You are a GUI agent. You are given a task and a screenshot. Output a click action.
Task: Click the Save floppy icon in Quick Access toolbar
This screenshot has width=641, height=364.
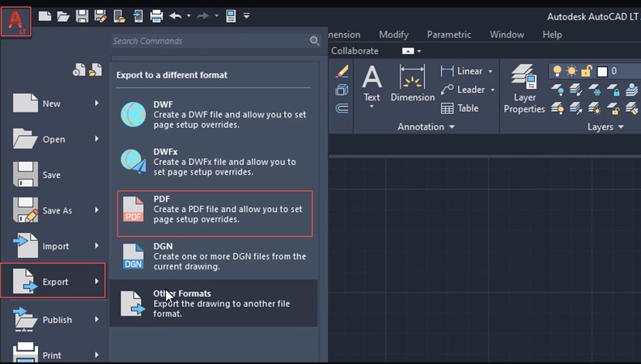coord(83,16)
